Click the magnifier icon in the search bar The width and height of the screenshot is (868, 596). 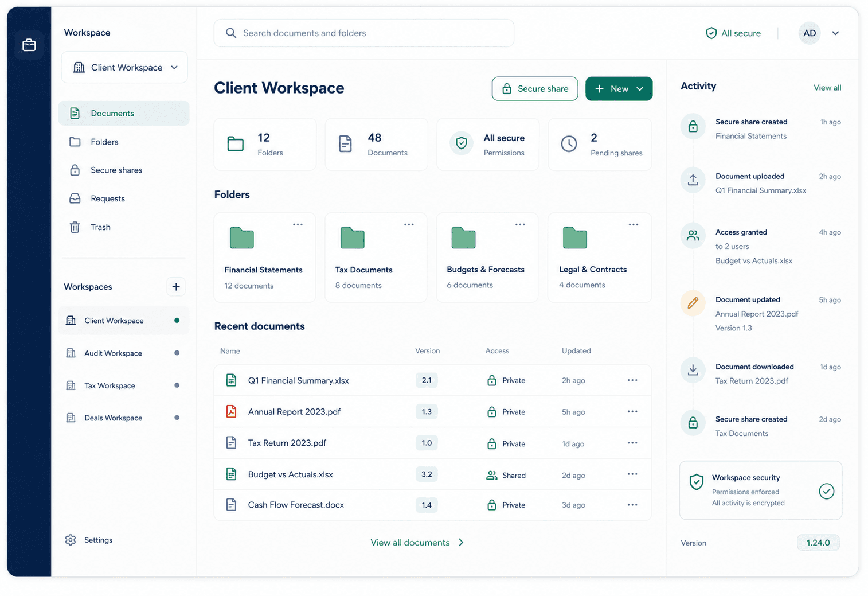click(x=230, y=33)
